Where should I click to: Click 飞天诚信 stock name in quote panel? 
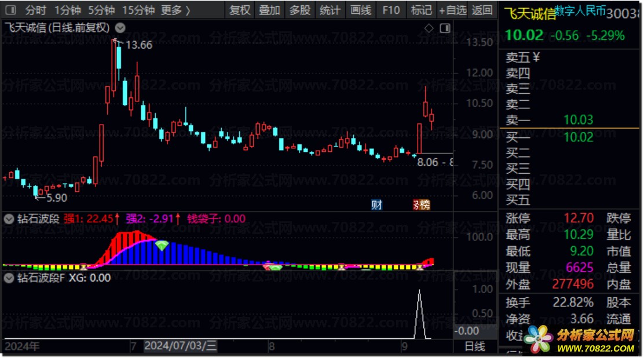tap(530, 14)
